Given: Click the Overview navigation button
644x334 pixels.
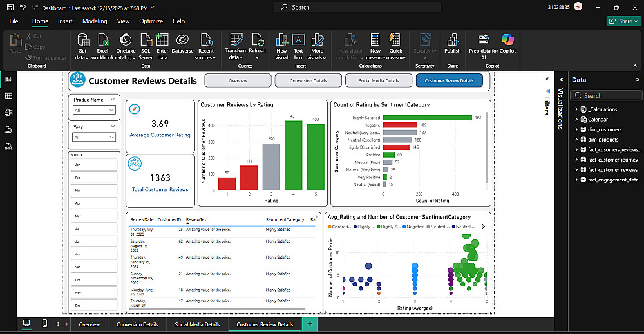Looking at the screenshot, I should (x=238, y=81).
